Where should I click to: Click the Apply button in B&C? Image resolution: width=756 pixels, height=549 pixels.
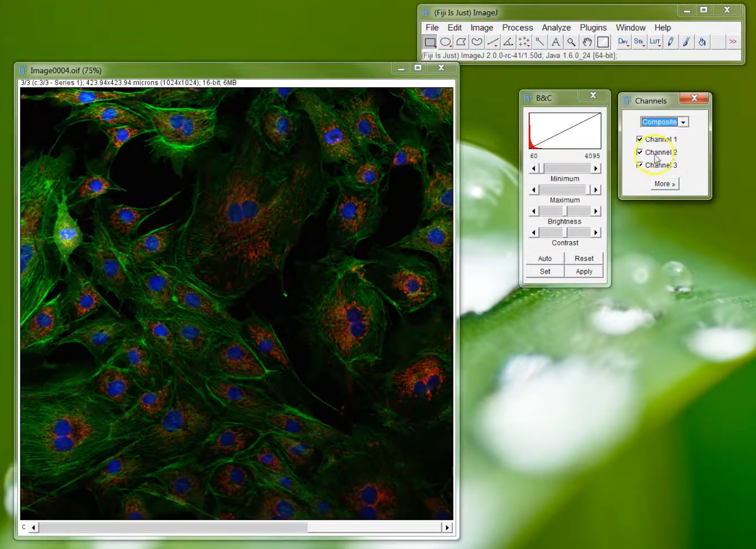tap(584, 271)
